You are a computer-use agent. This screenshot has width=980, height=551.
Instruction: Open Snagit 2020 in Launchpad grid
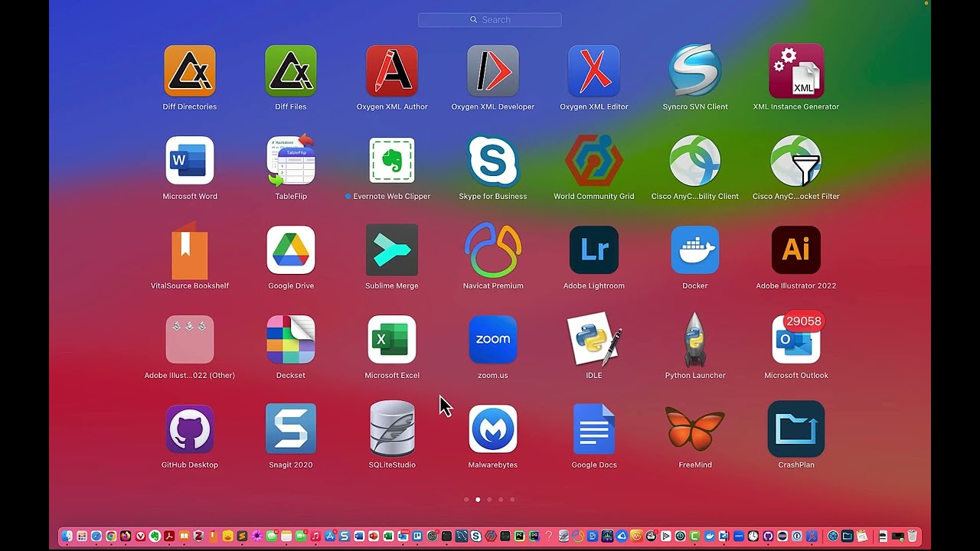click(291, 429)
